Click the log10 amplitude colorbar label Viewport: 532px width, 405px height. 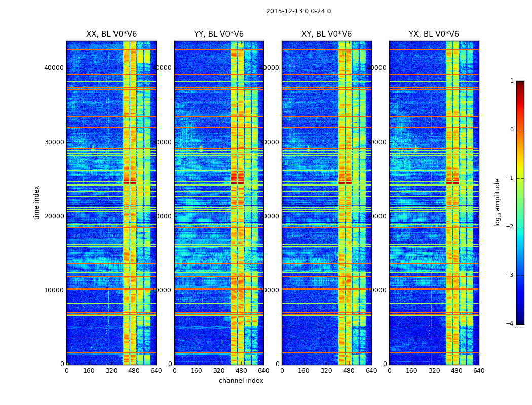497,202
